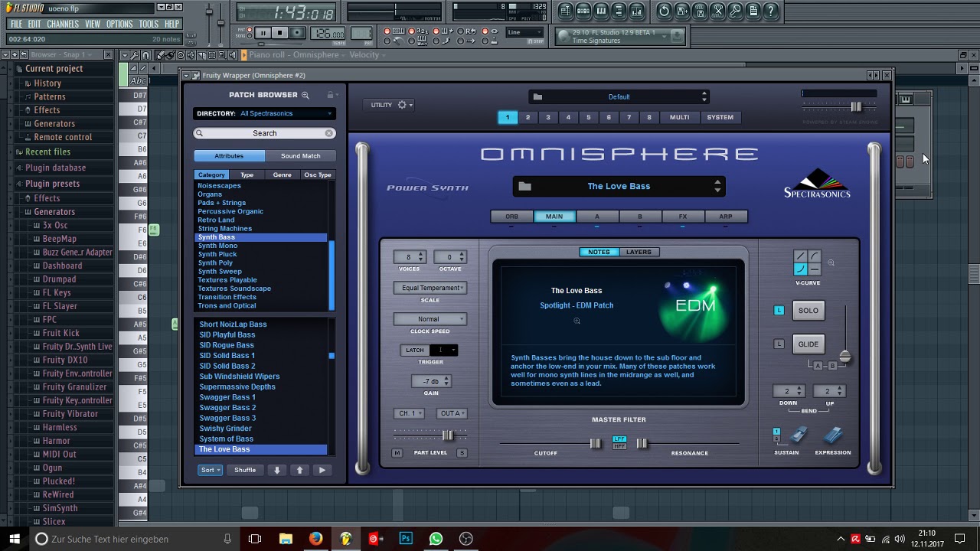Click the patch browser lock icon
Screen dimensions: 980x551
[330, 95]
